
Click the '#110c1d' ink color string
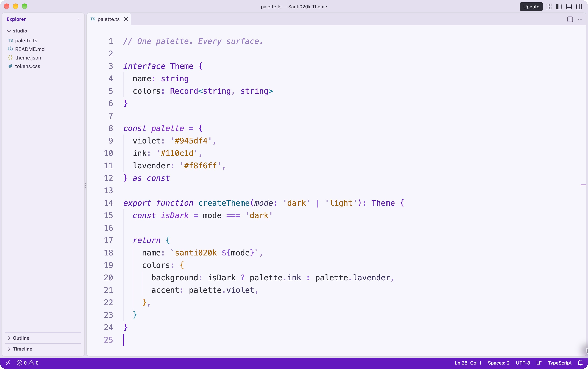point(177,153)
